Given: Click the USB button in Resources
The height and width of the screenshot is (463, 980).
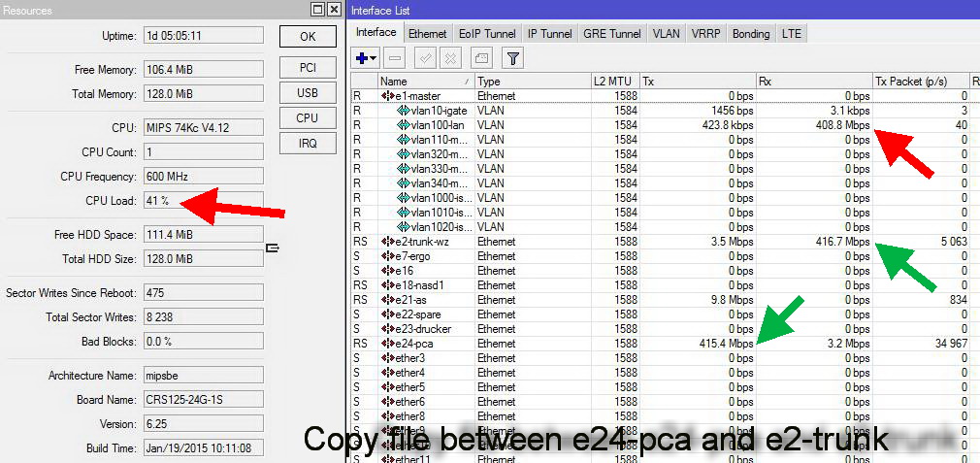Looking at the screenshot, I should (x=308, y=93).
